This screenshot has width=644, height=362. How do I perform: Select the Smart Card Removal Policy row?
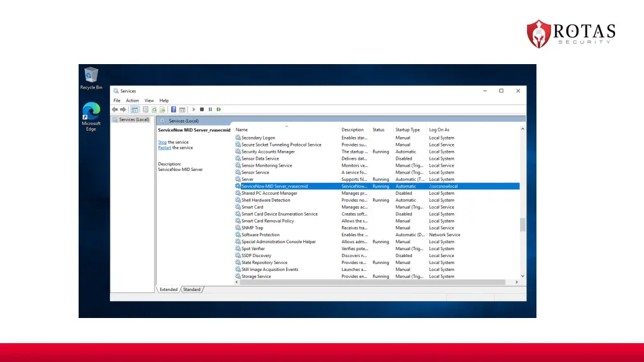click(377, 221)
